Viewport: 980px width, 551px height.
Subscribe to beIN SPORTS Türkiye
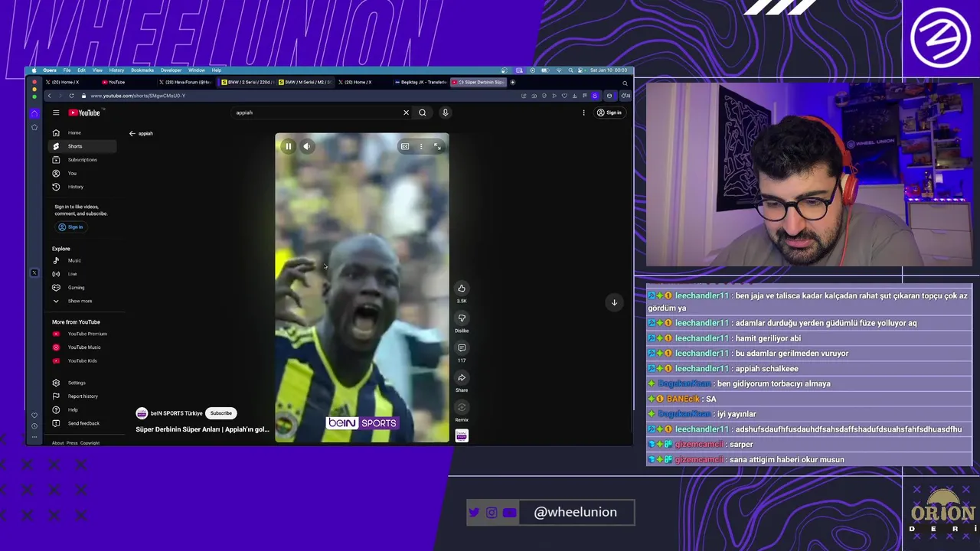[x=220, y=413]
